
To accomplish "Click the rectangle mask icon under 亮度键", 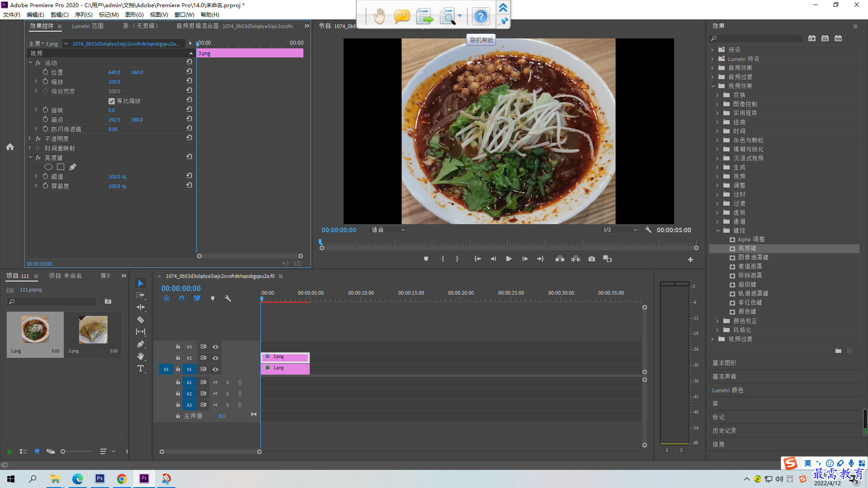I will point(61,167).
